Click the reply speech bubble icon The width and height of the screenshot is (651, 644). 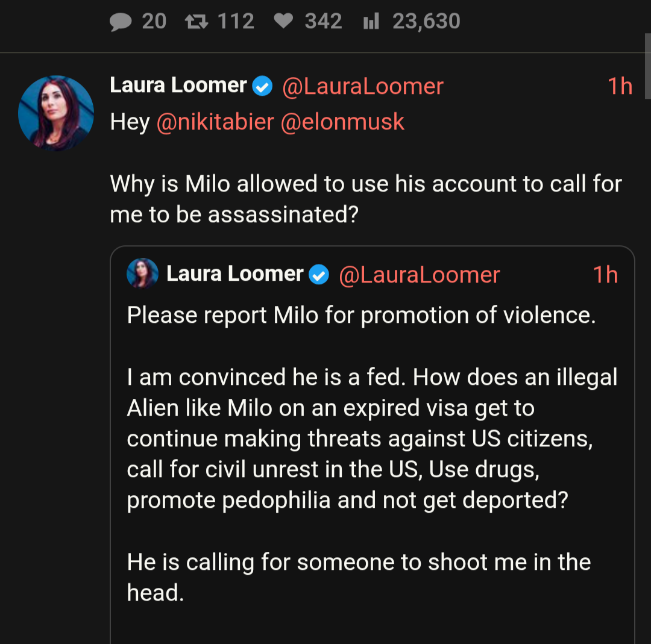pos(121,22)
